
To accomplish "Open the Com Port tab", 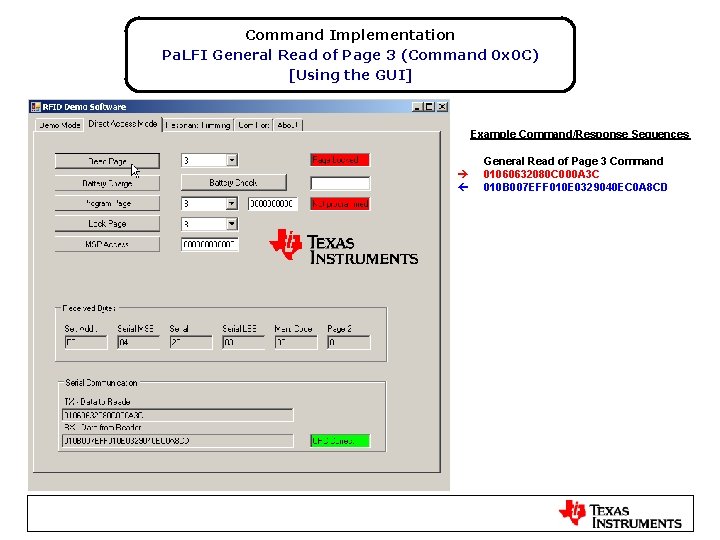I will [253, 125].
